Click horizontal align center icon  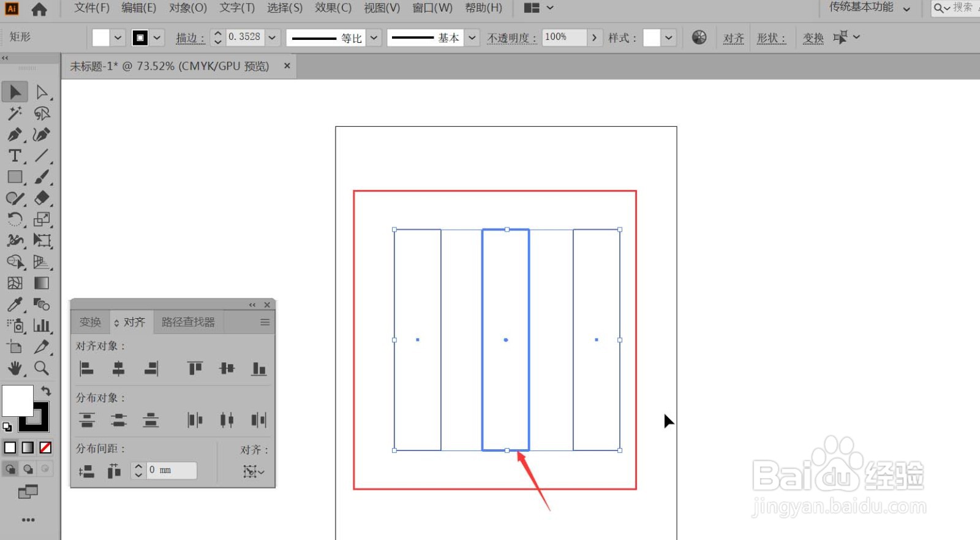[119, 368]
